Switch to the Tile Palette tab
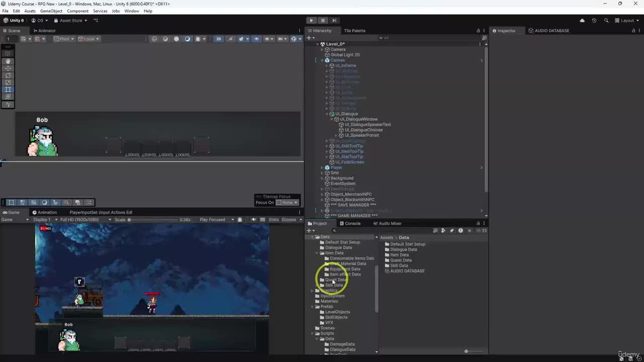This screenshot has height=362, width=644. tap(355, 31)
